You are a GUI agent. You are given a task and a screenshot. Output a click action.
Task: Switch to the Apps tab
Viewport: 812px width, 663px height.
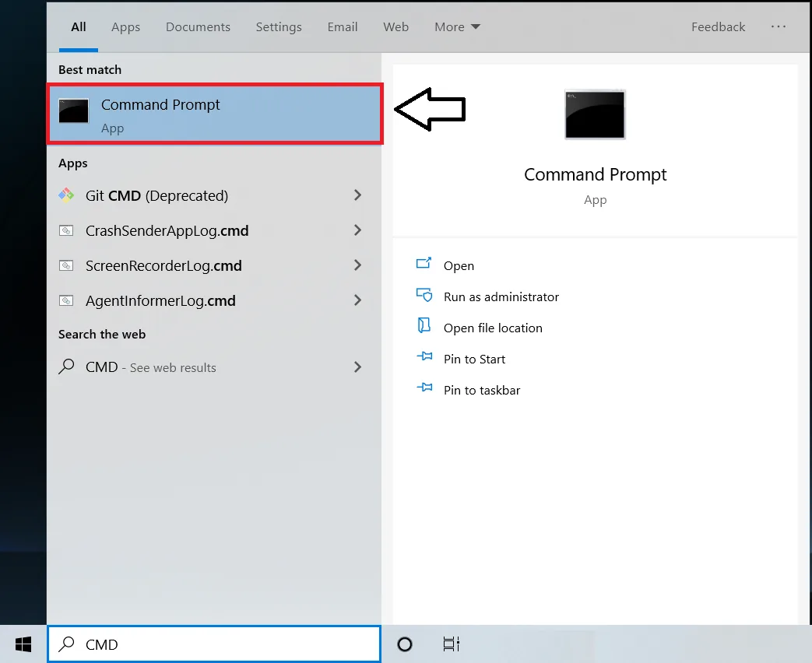(x=126, y=27)
